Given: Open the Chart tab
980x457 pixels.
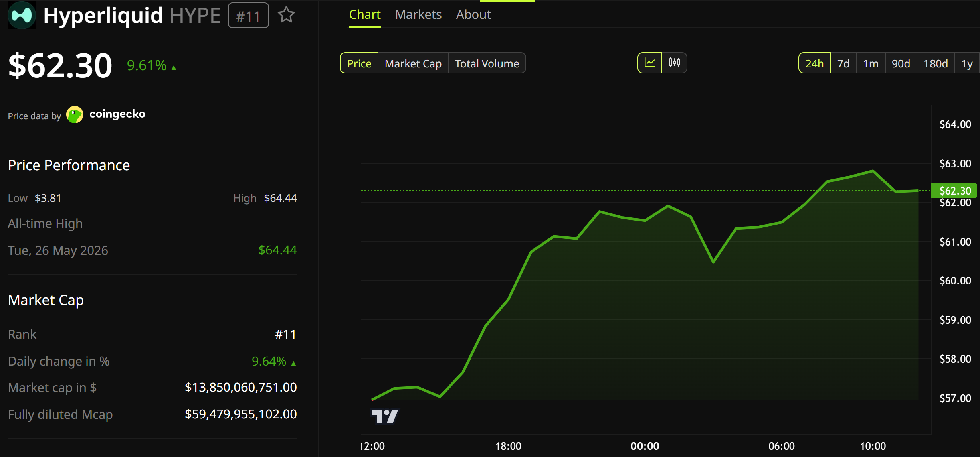Looking at the screenshot, I should [x=364, y=15].
